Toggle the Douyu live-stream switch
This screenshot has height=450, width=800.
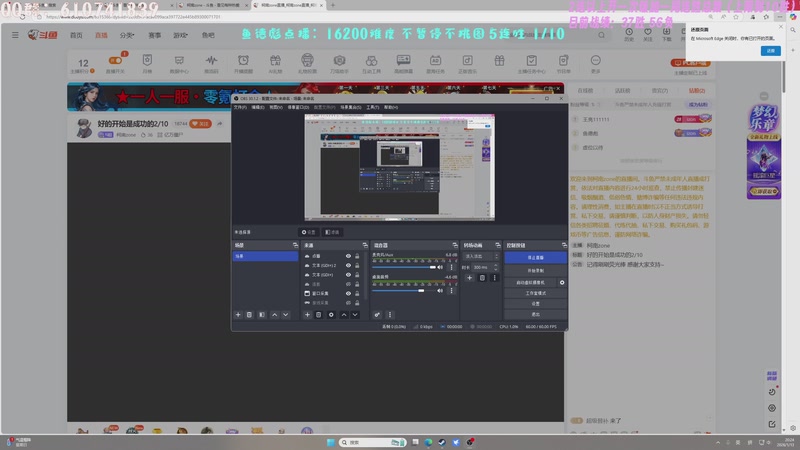(x=115, y=61)
